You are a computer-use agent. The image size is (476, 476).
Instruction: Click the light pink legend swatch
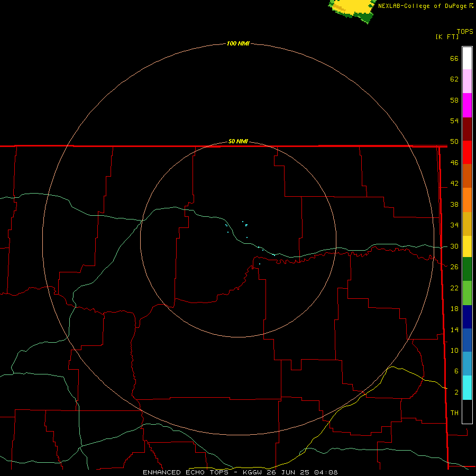(467, 81)
